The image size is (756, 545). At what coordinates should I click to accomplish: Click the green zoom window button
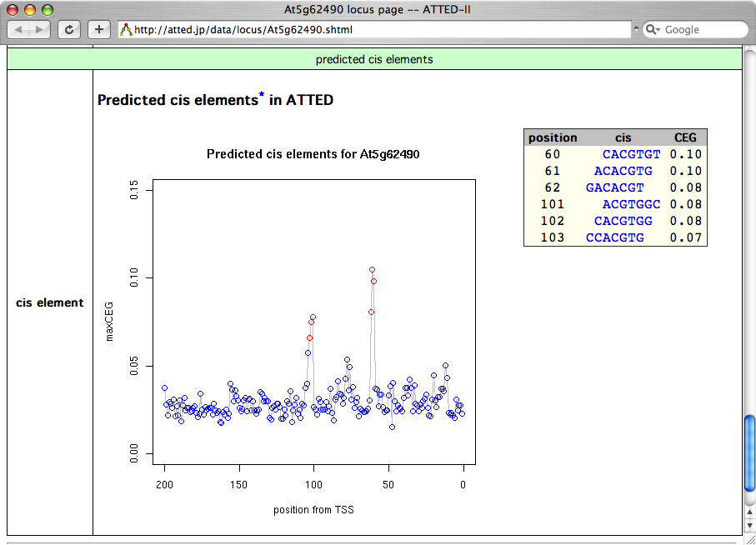(x=48, y=10)
